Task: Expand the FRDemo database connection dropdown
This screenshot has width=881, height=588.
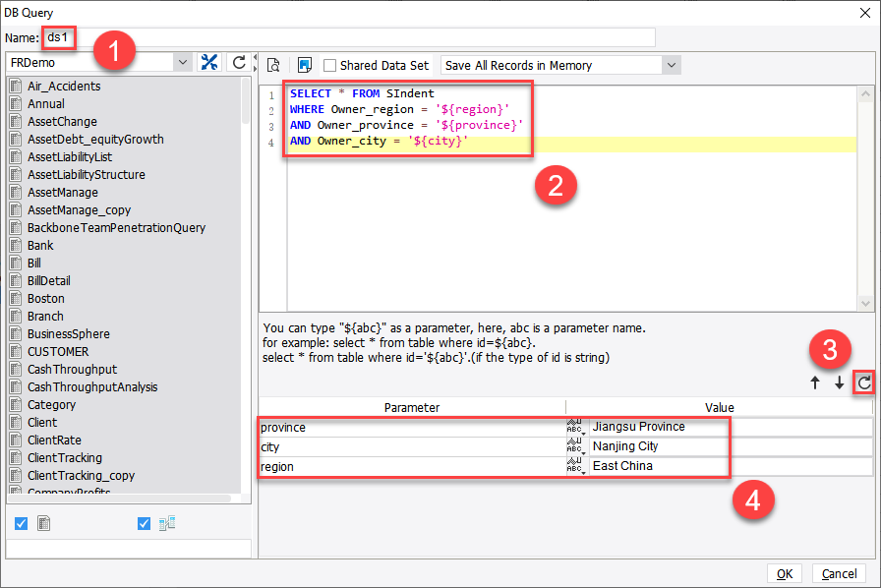Action: click(x=182, y=61)
